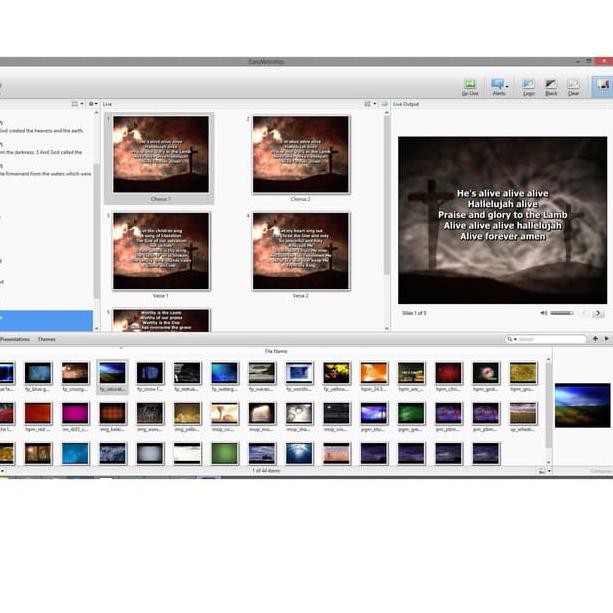The image size is (613, 613).
Task: Click the Go Live toolbar icon
Action: click(470, 86)
